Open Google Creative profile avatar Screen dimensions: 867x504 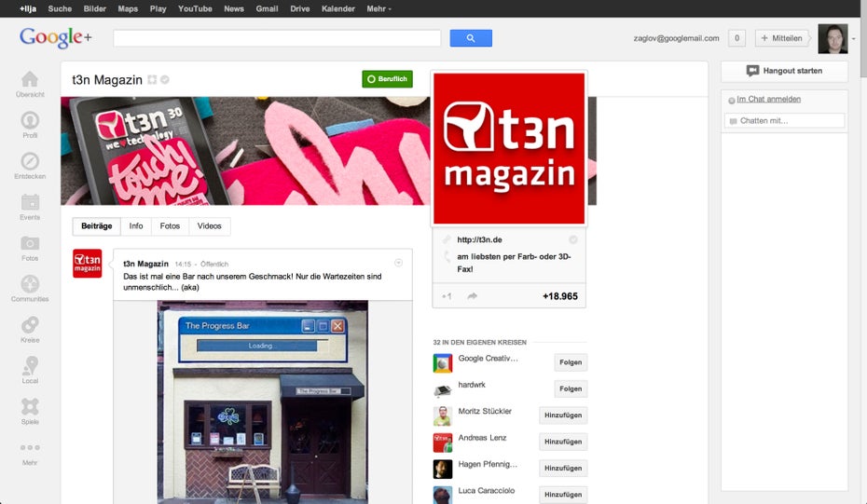(x=442, y=363)
